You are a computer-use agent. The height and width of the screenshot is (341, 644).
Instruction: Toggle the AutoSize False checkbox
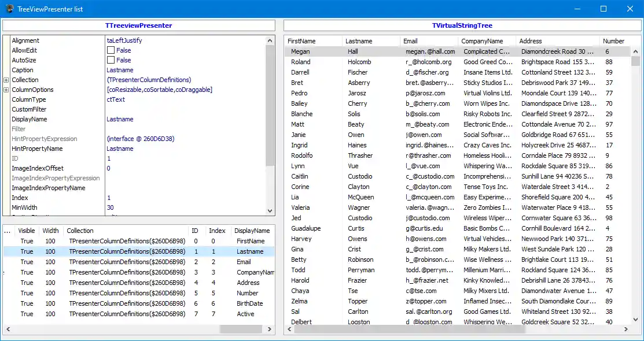(x=110, y=60)
